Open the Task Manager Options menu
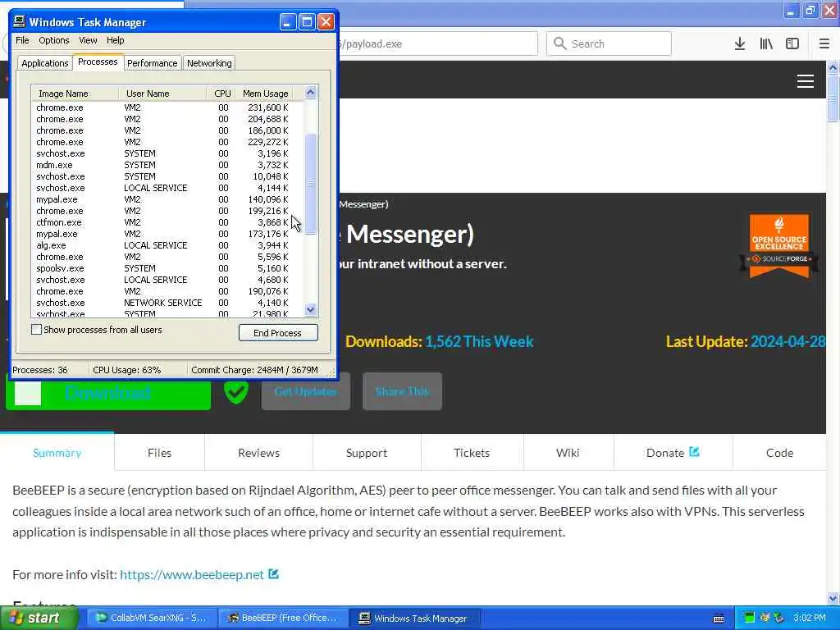840x630 pixels. tap(53, 40)
